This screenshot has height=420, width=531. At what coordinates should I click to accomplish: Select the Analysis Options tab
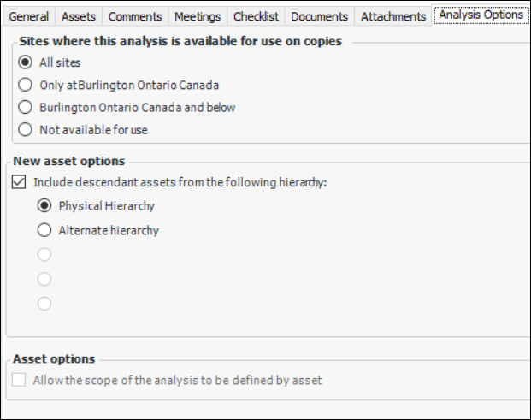point(481,15)
